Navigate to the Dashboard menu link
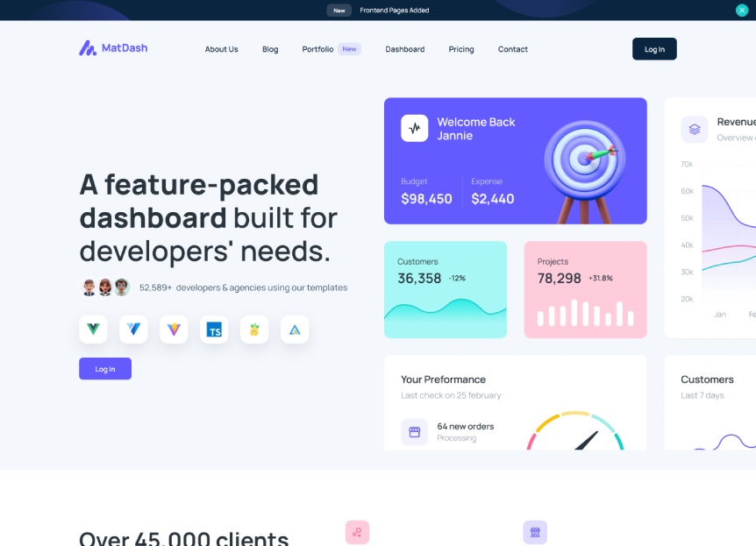Screen dimensions: 756x546 [x=404, y=49]
